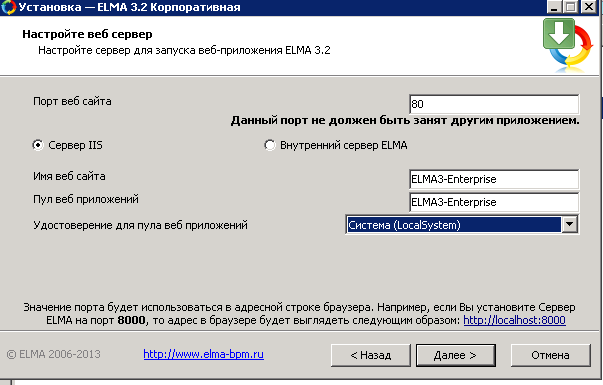
Task: Click the Система (LocalSystem) combo box
Action: tap(462, 225)
